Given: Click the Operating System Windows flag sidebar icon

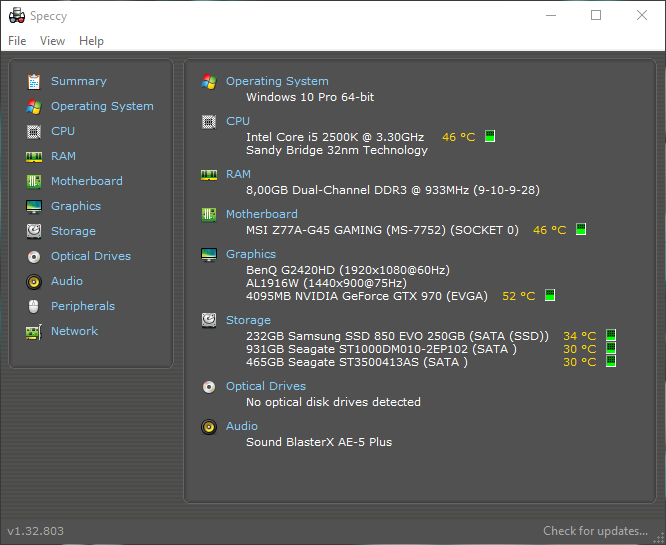Looking at the screenshot, I should click(x=34, y=107).
